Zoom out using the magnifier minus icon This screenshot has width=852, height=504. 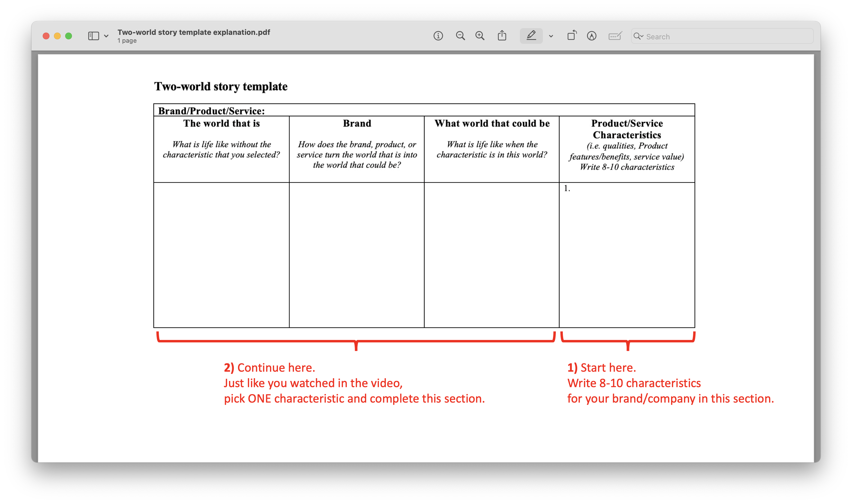point(460,36)
